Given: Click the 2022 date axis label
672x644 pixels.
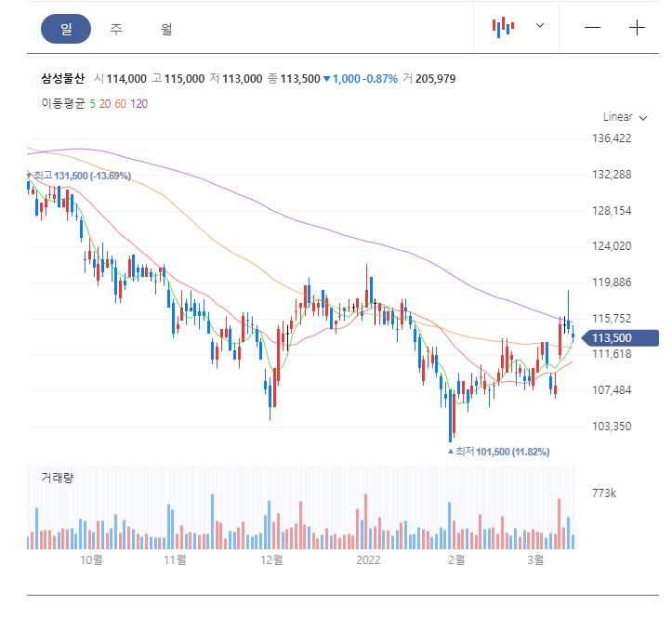Looking at the screenshot, I should point(368,559).
